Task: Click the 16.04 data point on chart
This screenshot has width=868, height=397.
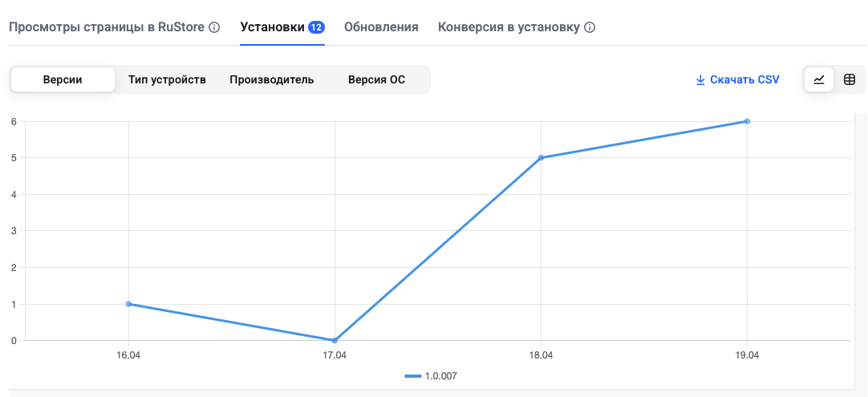Action: tap(128, 303)
